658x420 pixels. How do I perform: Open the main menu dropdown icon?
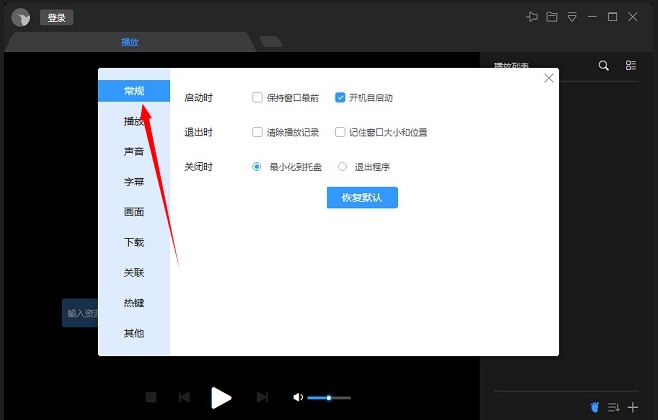click(572, 17)
